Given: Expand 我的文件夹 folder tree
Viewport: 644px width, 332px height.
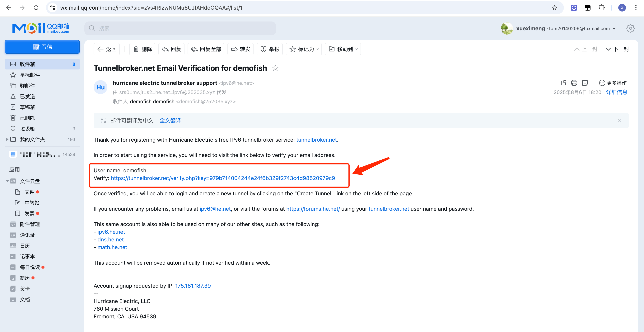Looking at the screenshot, I should [7, 139].
